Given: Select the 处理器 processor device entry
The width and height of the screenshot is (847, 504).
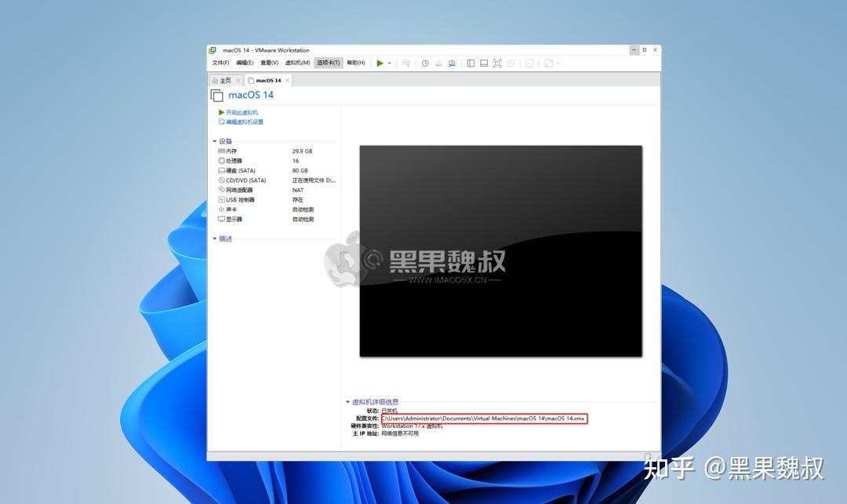Looking at the screenshot, I should point(233,161).
